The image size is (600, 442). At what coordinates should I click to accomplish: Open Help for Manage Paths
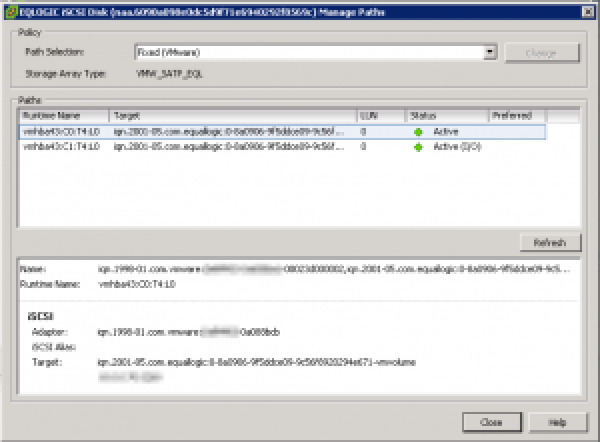558,422
